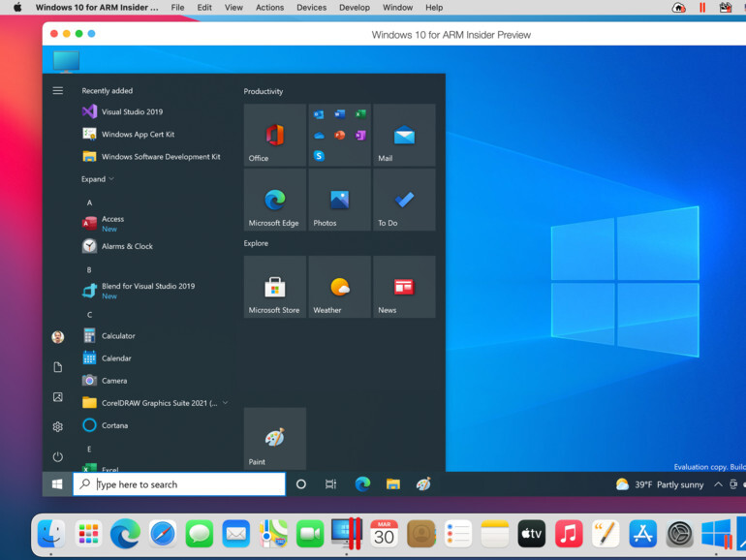This screenshot has width=746, height=560.
Task: Click the Windows Start button
Action: pos(57,484)
